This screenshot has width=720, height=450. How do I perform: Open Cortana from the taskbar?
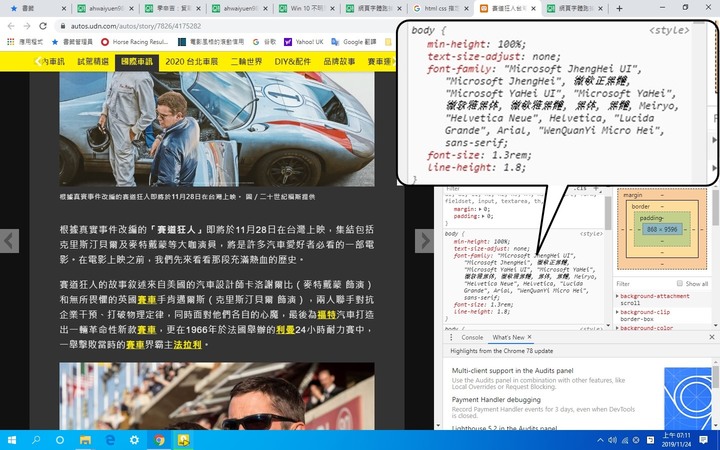pos(60,440)
